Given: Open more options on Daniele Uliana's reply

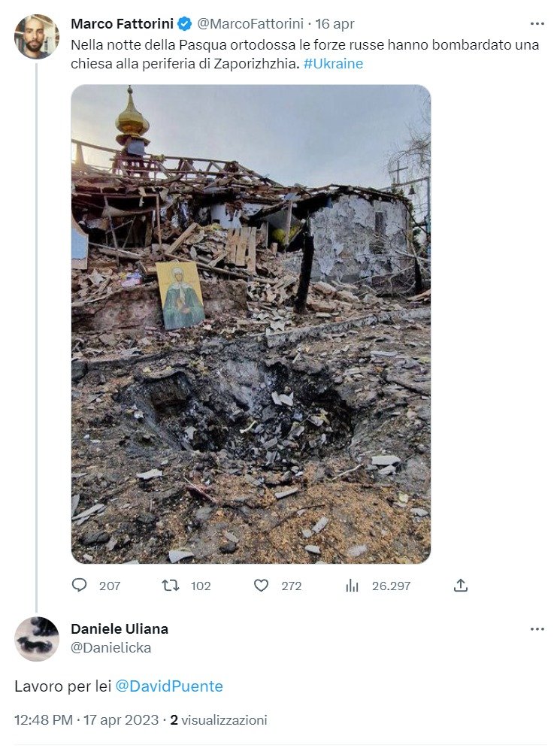Looking at the screenshot, I should point(537,629).
